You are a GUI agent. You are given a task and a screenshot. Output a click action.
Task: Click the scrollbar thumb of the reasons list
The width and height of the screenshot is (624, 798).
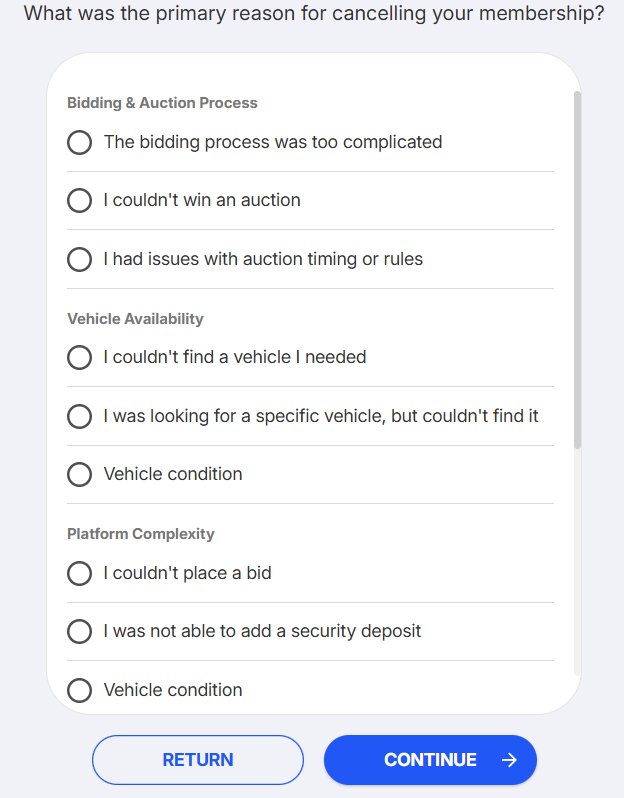577,270
